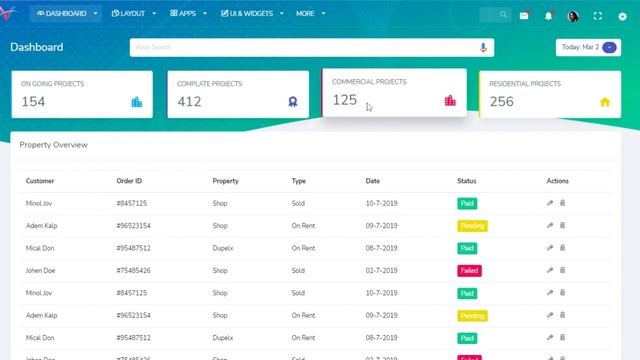Open the UI & Widgets menu
The height and width of the screenshot is (360, 640).
(252, 13)
